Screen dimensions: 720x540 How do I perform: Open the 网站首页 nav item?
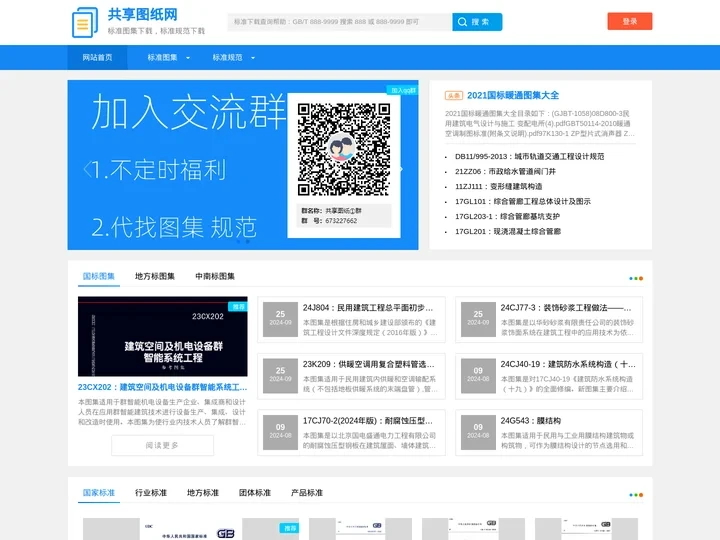pyautogui.click(x=97, y=57)
